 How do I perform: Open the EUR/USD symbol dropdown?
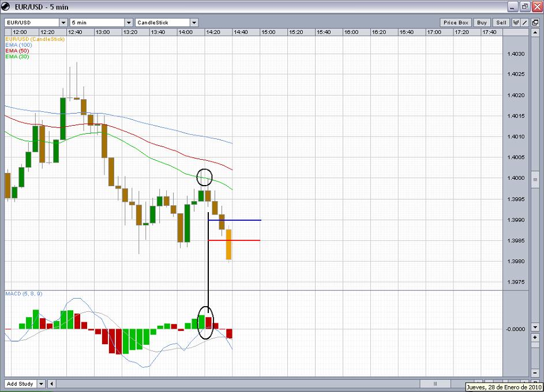[63, 22]
